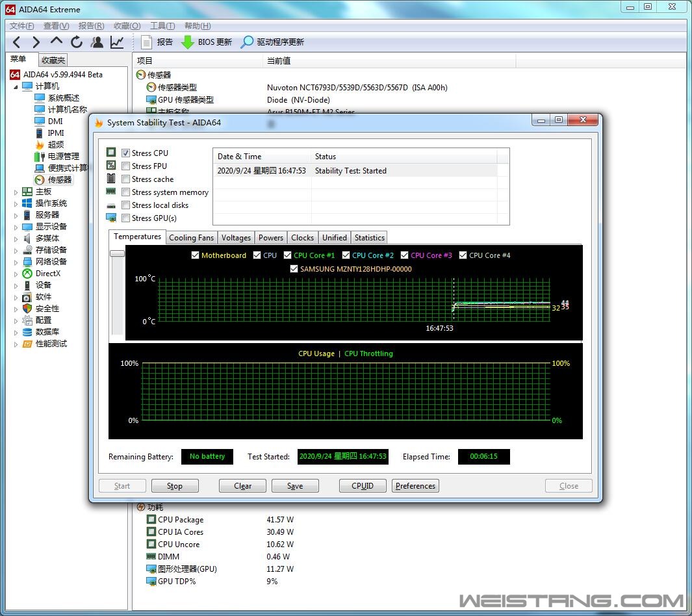Viewport: 692px width, 616px height.
Task: Expand the 配置 tree node
Action: click(16, 321)
